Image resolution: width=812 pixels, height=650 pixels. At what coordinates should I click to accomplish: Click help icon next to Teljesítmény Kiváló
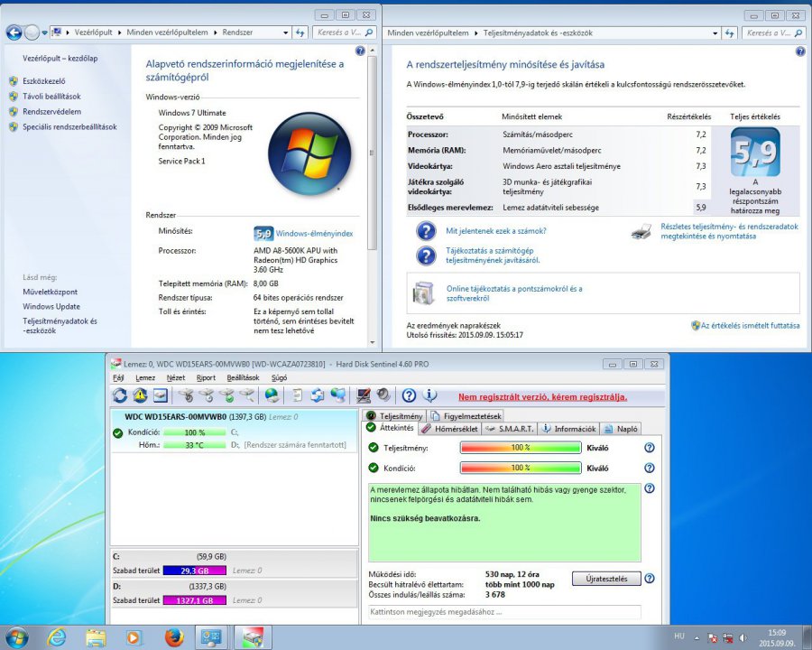(x=650, y=448)
